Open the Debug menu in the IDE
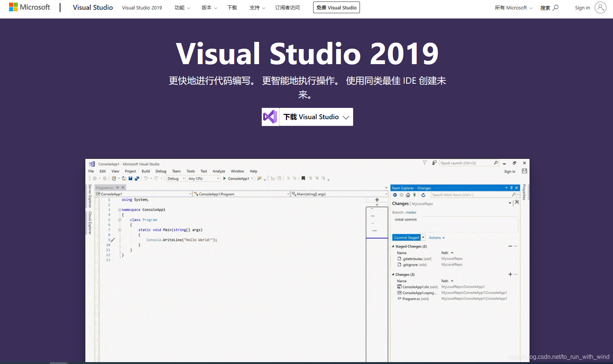 (161, 171)
